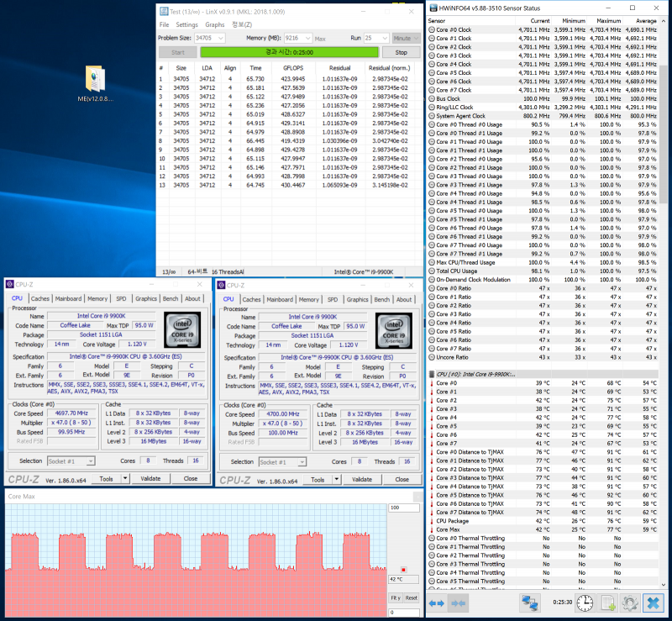
Task: Click app icon of CPU-Z showing 4700.00 MHz
Action: (x=221, y=285)
